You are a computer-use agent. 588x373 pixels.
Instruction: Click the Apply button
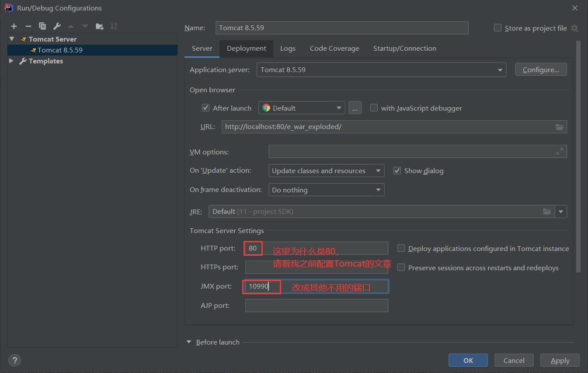click(x=560, y=360)
